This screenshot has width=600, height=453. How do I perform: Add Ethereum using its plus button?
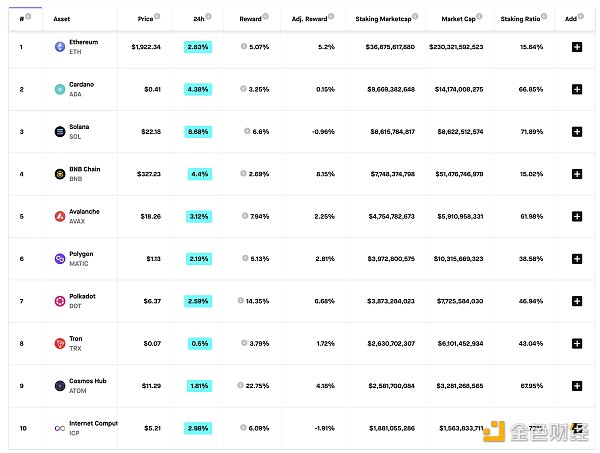pos(576,47)
